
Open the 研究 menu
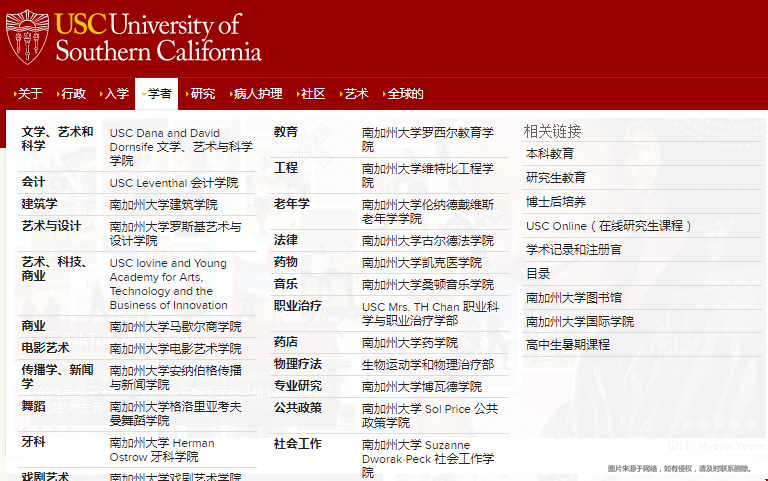click(200, 94)
